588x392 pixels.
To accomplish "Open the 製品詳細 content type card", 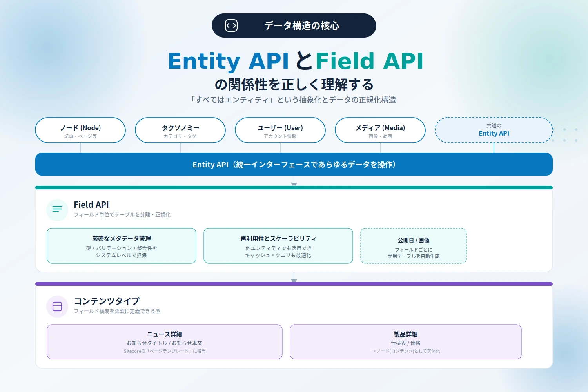I will (x=406, y=342).
